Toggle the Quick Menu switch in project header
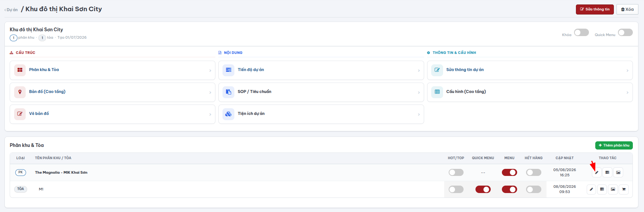644x212 pixels. tap(625, 33)
